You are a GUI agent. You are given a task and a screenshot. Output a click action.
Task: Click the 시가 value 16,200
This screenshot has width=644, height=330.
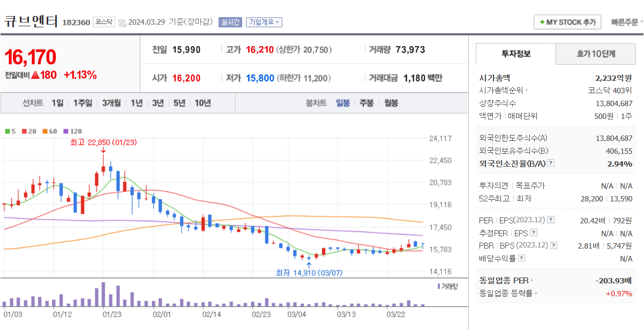tap(186, 78)
